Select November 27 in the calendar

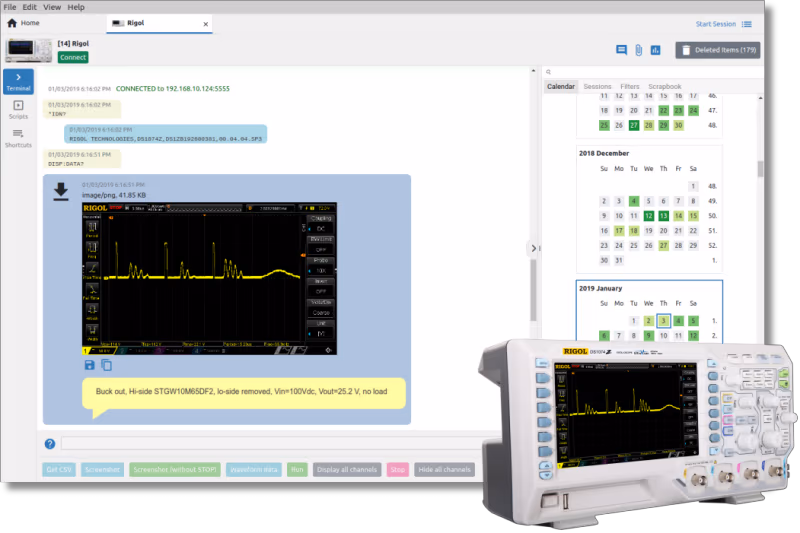click(x=634, y=125)
